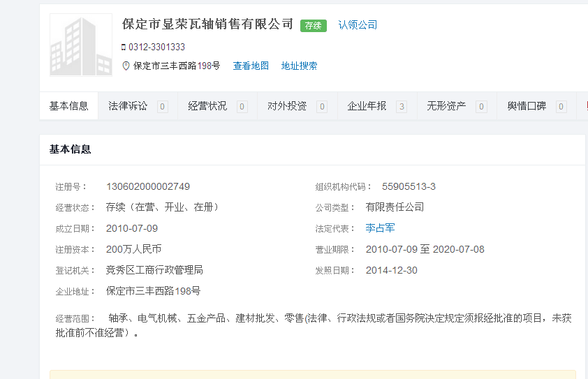Open the 查看地图 map link
Screen dimensions: 588x379
(x=251, y=66)
